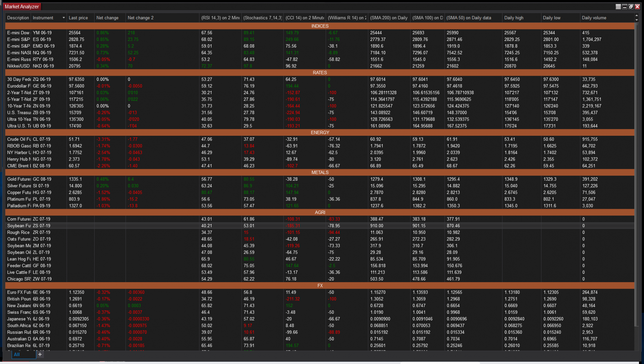644x364 pixels.
Task: Restore the Market Analyzer window size
Action: [631, 7]
